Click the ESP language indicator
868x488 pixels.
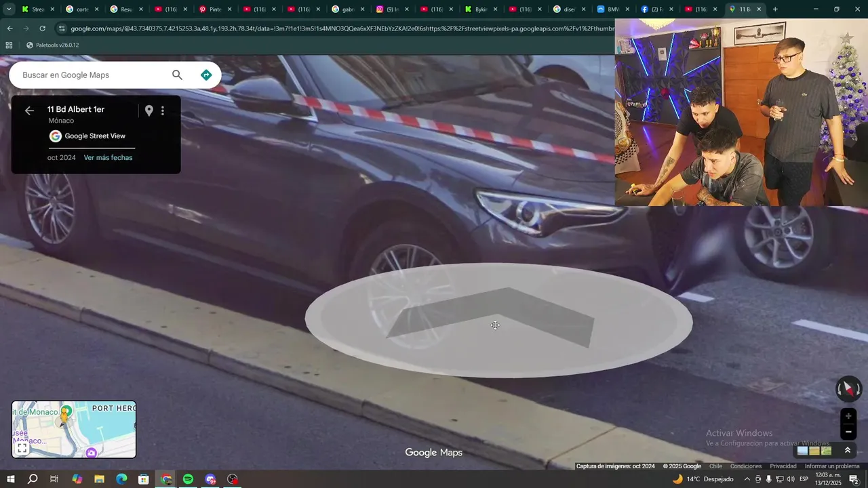pos(804,479)
